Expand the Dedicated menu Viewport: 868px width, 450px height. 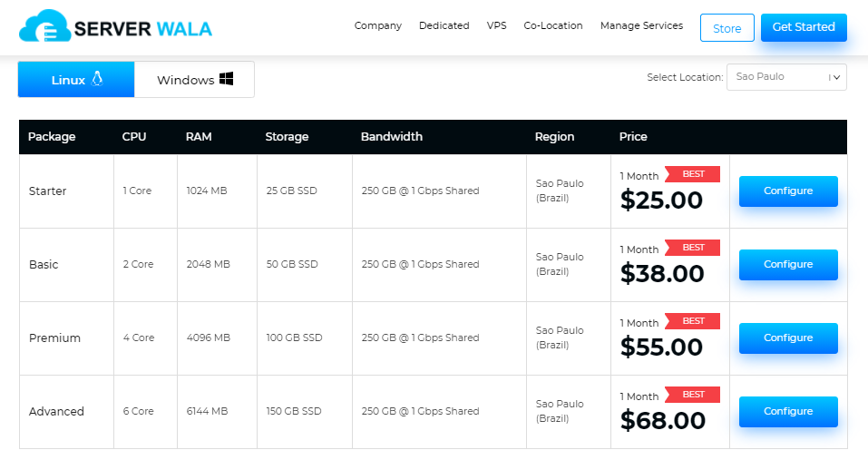pos(444,26)
